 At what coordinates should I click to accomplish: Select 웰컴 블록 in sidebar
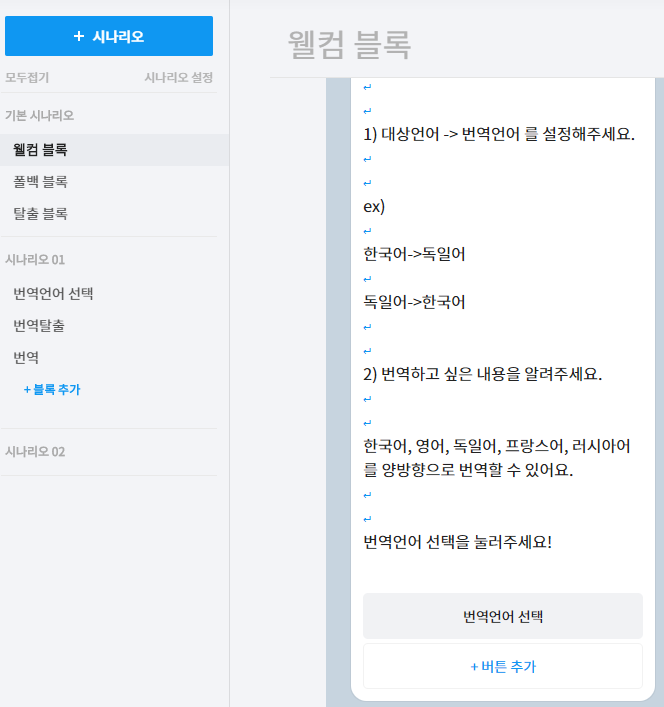point(114,150)
